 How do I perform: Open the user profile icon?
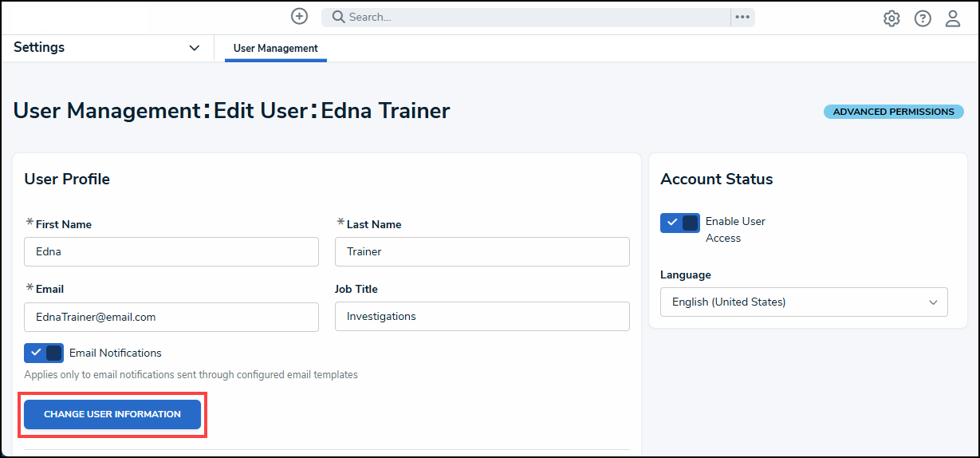click(953, 18)
